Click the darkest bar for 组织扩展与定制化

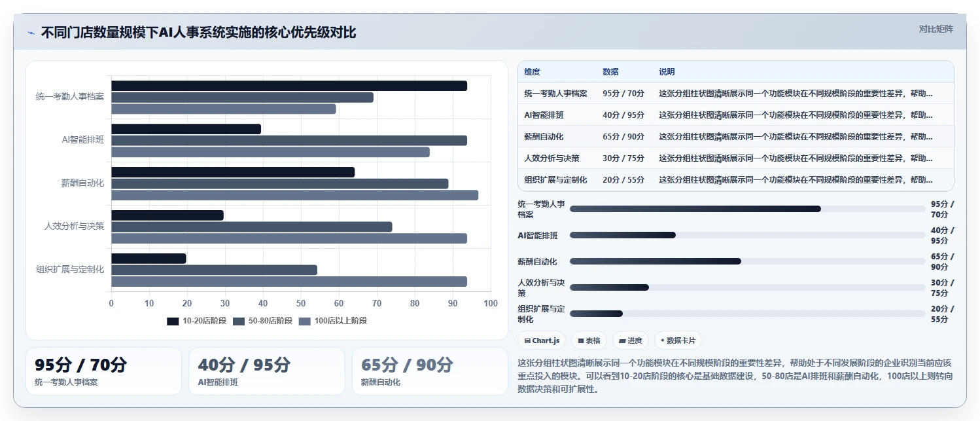pyautogui.click(x=149, y=259)
